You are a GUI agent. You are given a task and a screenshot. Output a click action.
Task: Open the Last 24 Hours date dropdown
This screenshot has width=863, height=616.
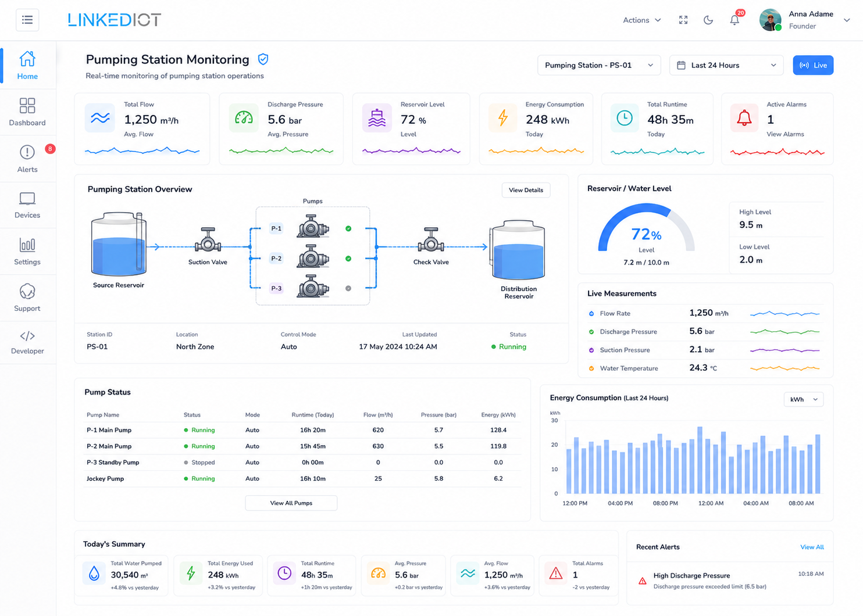tap(726, 65)
